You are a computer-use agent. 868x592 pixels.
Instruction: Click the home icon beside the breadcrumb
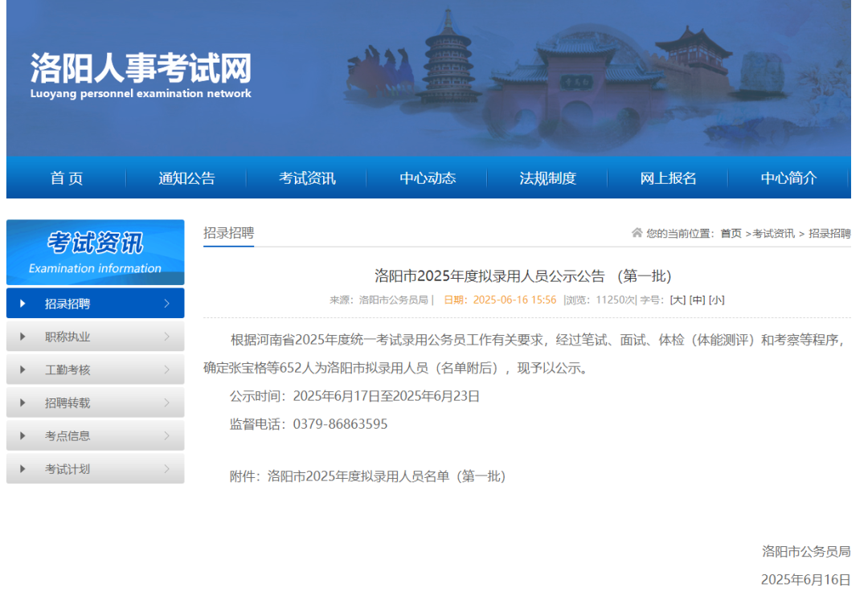pyautogui.click(x=637, y=233)
